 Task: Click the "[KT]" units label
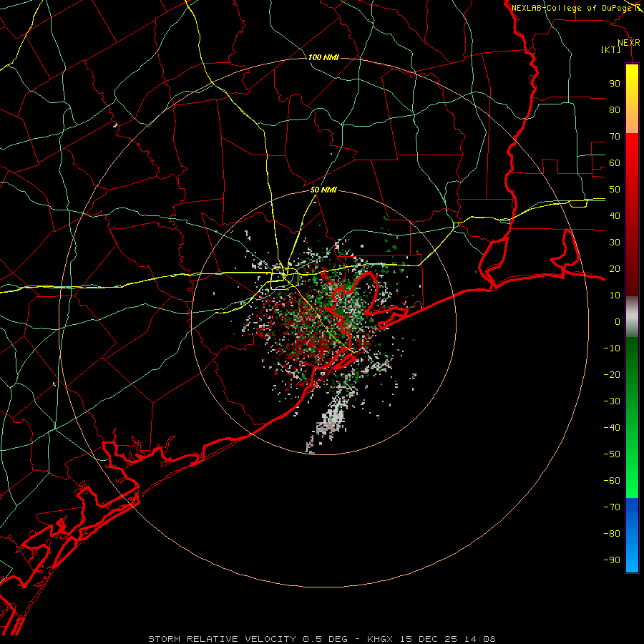[610, 49]
